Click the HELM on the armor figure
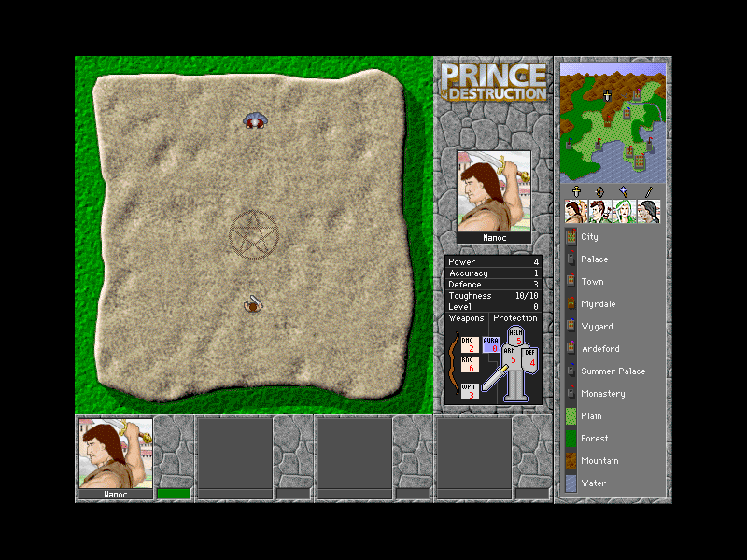The image size is (747, 560). point(516,336)
